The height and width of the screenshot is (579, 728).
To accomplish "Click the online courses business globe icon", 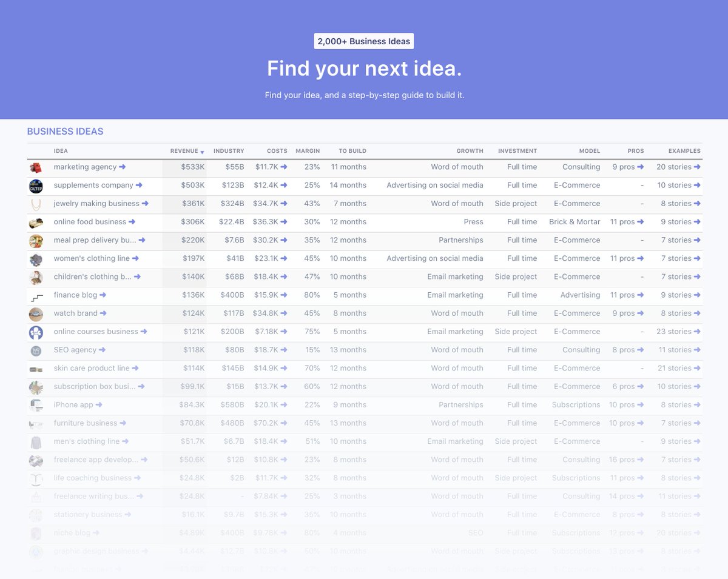I will [x=36, y=332].
